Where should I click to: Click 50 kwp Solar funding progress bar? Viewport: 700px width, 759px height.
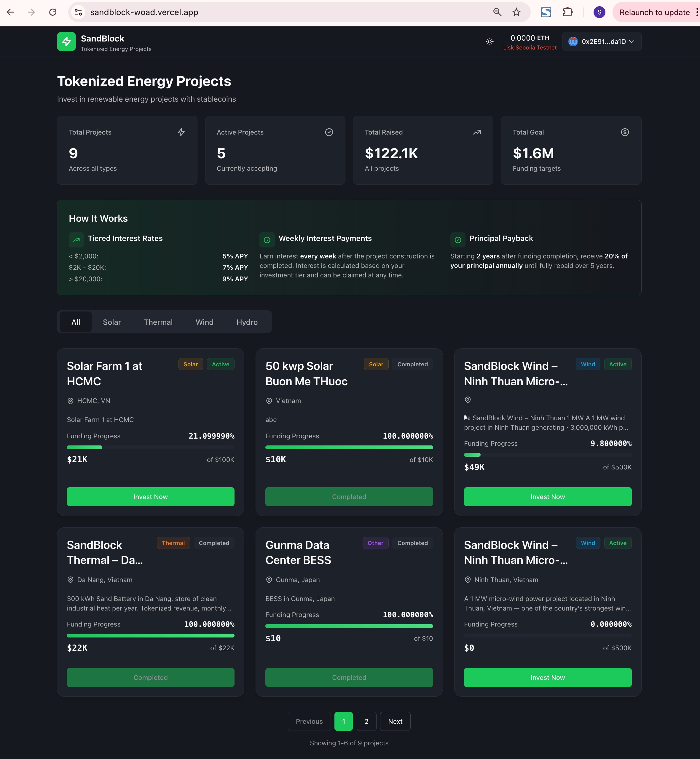pos(349,448)
